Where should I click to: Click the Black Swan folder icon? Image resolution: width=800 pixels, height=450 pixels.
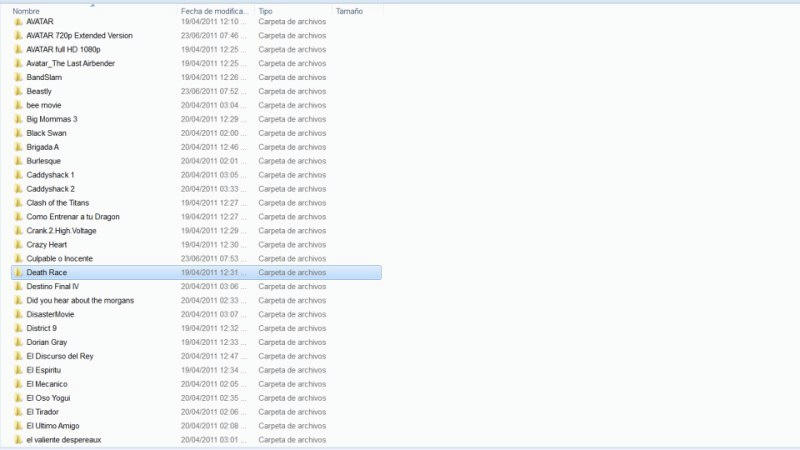pos(18,133)
